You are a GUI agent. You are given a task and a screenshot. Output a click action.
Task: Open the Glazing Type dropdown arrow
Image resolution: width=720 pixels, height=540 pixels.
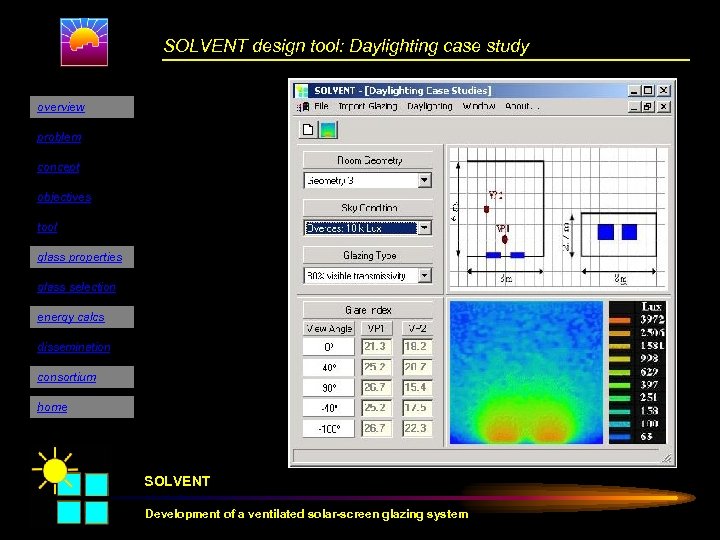pyautogui.click(x=425, y=276)
